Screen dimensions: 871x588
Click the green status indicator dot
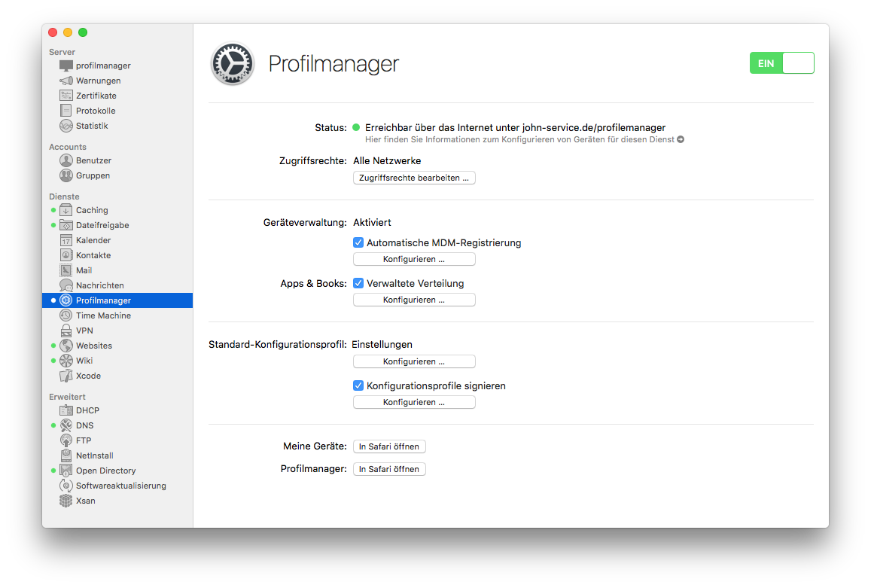click(x=356, y=127)
